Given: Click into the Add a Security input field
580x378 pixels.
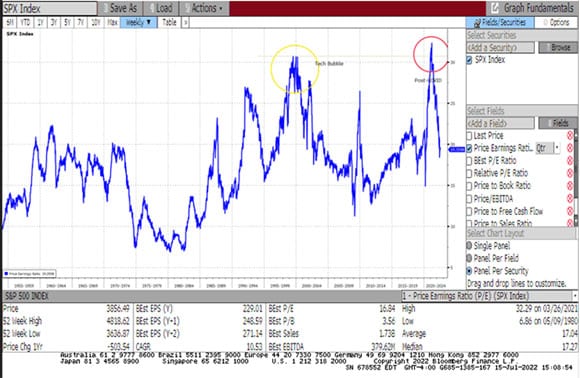Looking at the screenshot, I should click(500, 47).
